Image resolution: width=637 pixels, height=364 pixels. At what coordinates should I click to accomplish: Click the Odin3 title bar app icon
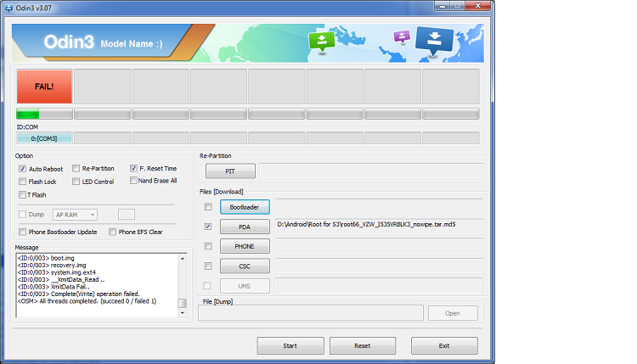click(8, 7)
